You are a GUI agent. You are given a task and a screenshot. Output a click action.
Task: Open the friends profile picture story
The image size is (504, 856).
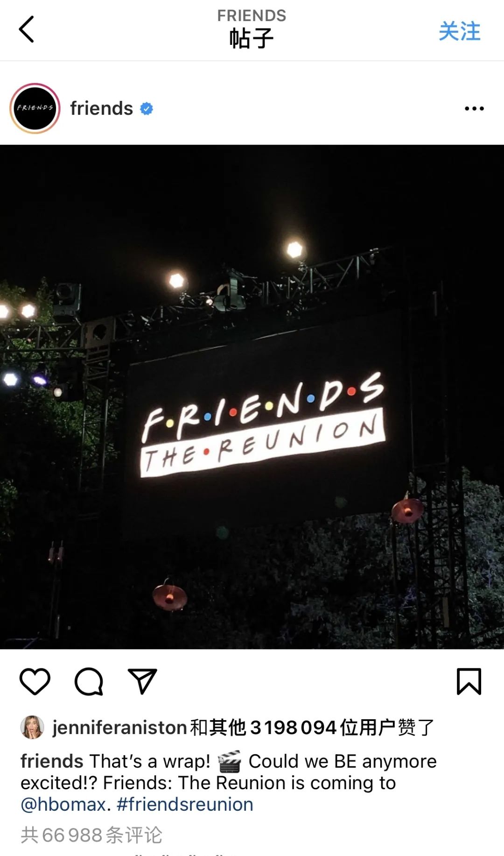(x=35, y=108)
